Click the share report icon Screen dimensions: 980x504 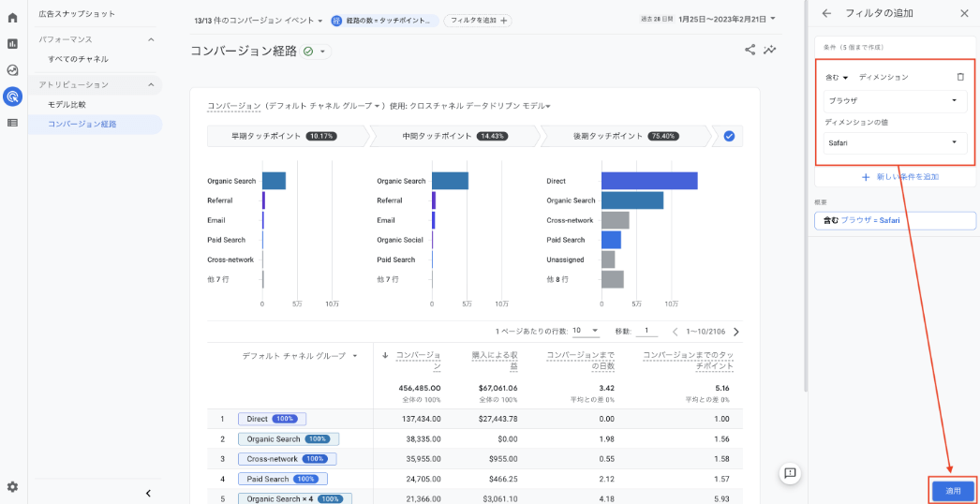[750, 50]
